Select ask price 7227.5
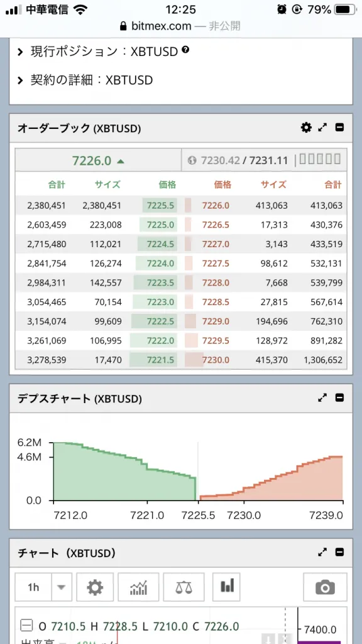Viewport: 362px width, 644px height. 216,264
